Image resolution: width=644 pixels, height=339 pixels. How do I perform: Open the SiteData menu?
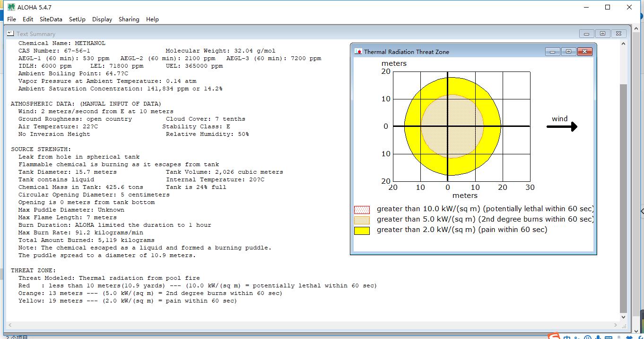[x=51, y=19]
